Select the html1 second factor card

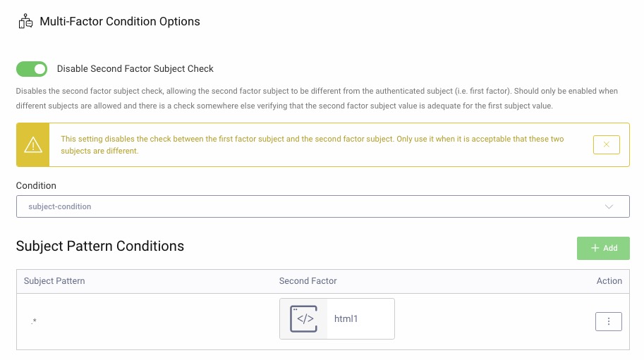tap(337, 318)
